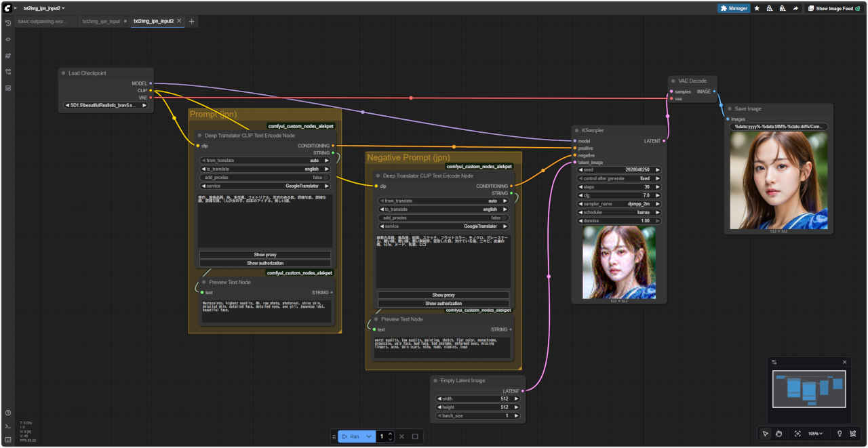Click the star favorites icon in top bar
Viewport: 868px width, 448px height.
(757, 9)
